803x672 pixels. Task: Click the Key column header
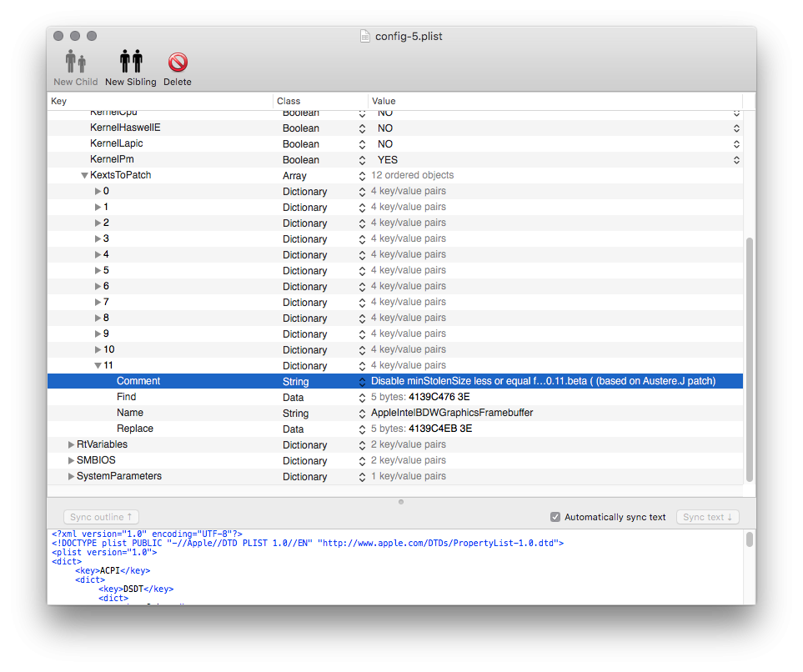(x=158, y=101)
